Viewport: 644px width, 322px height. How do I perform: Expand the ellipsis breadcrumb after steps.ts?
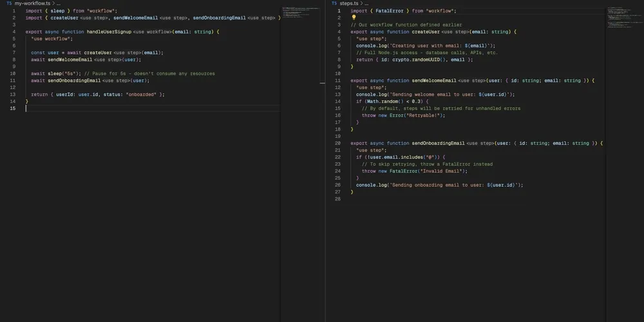coord(365,3)
